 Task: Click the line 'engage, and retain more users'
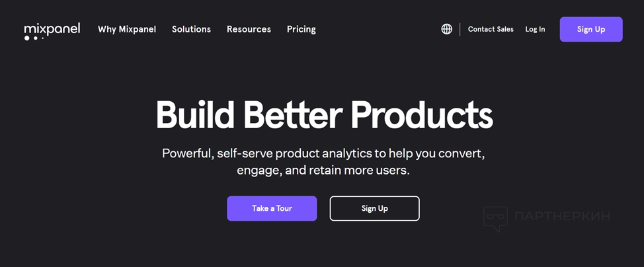323,171
